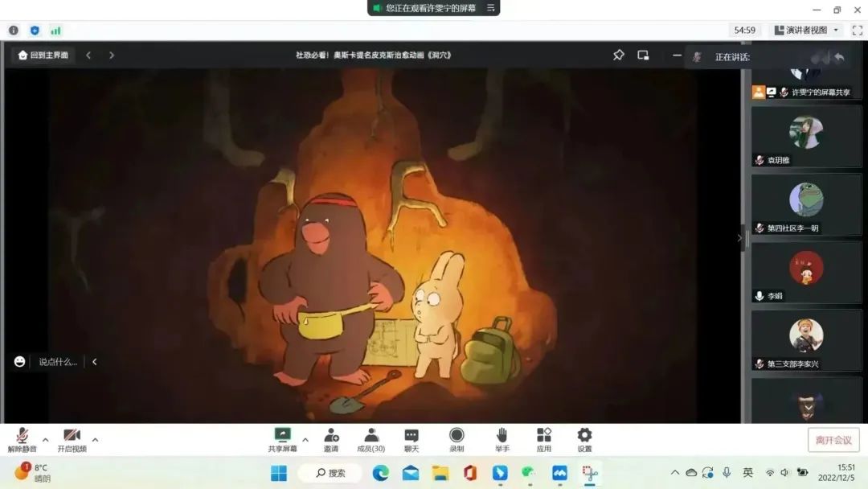868x489 pixels.
Task: Open the Office app in taskbar
Action: pos(470,474)
